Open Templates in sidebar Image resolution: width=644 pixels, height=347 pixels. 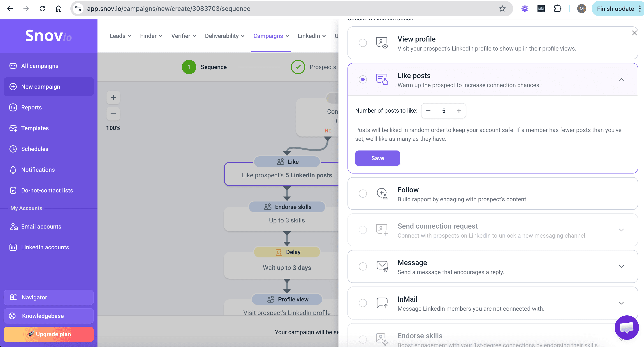(49, 128)
